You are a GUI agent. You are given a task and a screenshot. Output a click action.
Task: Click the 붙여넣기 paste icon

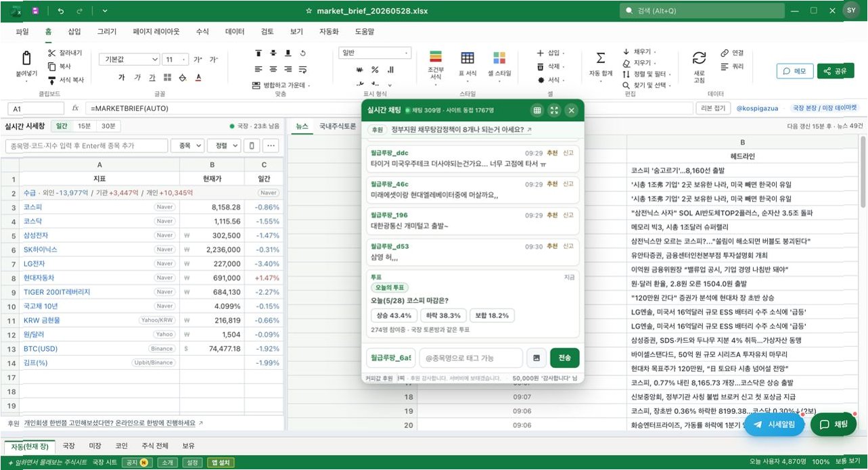click(x=26, y=59)
